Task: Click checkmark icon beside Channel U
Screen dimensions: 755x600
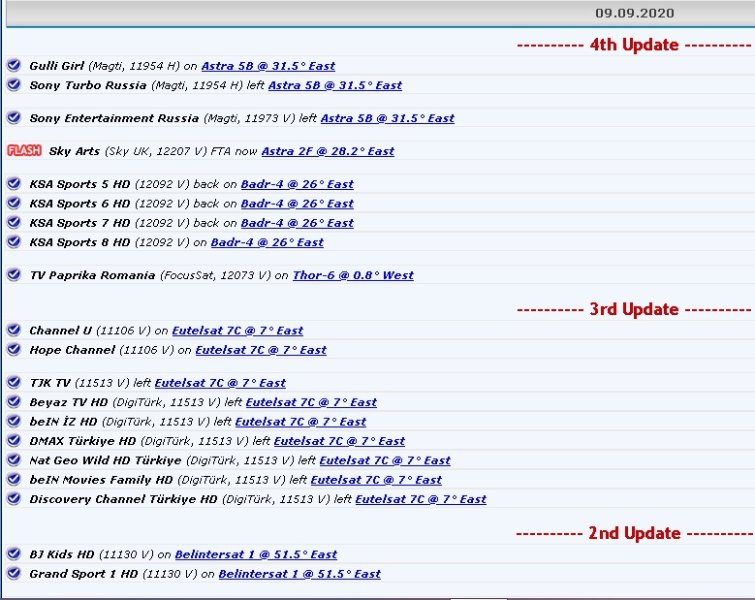Action: pos(14,330)
